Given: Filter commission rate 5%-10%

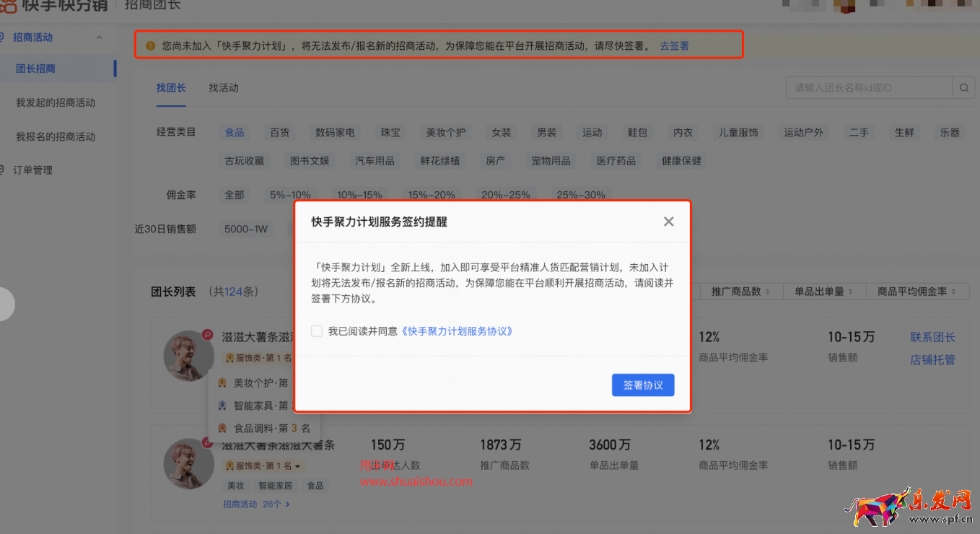Looking at the screenshot, I should coord(290,195).
